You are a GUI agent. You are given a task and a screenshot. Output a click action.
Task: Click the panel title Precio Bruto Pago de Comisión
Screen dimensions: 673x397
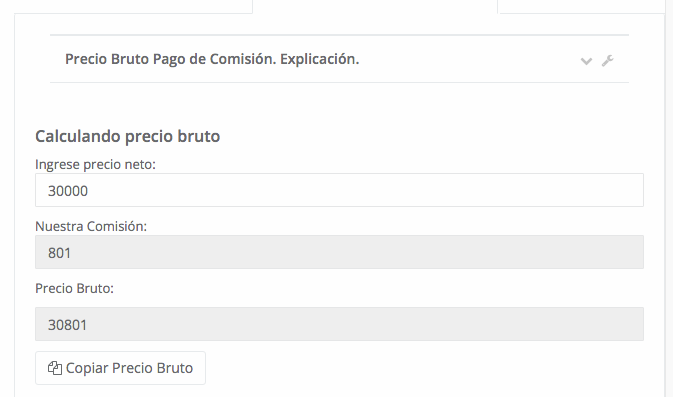click(171, 59)
